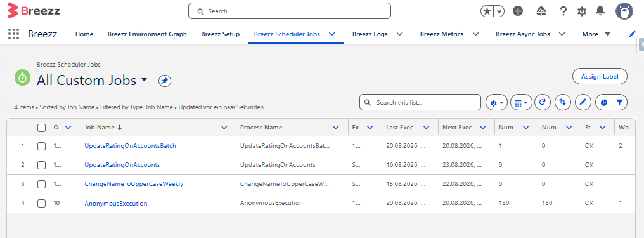Pin the All Custom Jobs list view
Viewport: 644px width, 238px height.
[165, 81]
